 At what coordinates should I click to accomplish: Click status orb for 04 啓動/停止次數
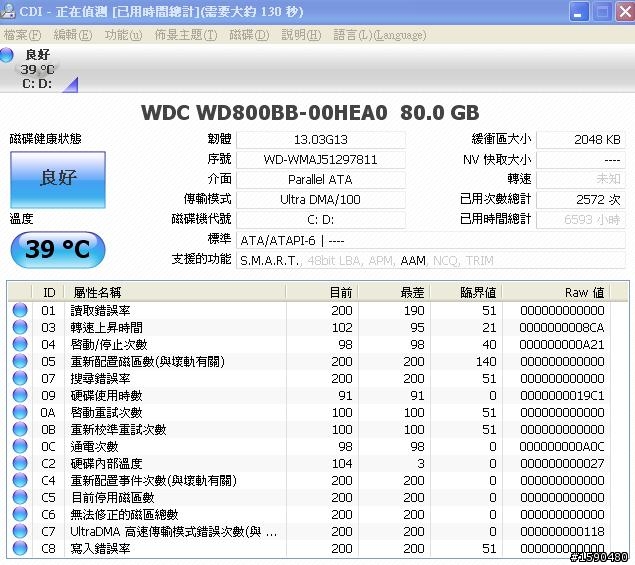(x=20, y=344)
